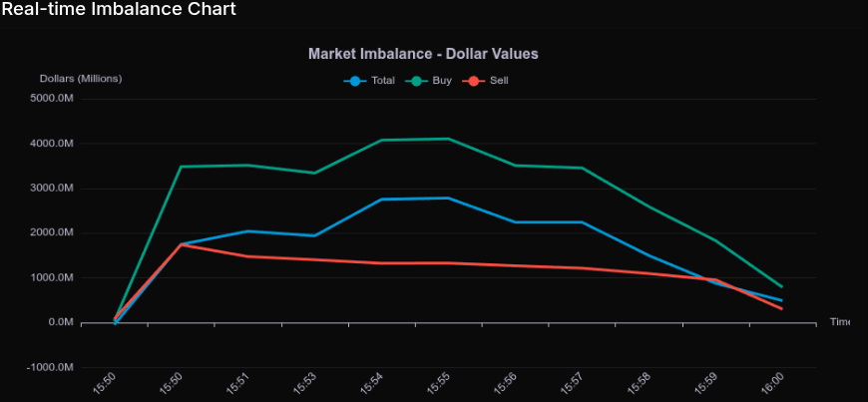Click the Market Imbalance - Dollar Values title
The height and width of the screenshot is (402, 868).
coord(429,53)
